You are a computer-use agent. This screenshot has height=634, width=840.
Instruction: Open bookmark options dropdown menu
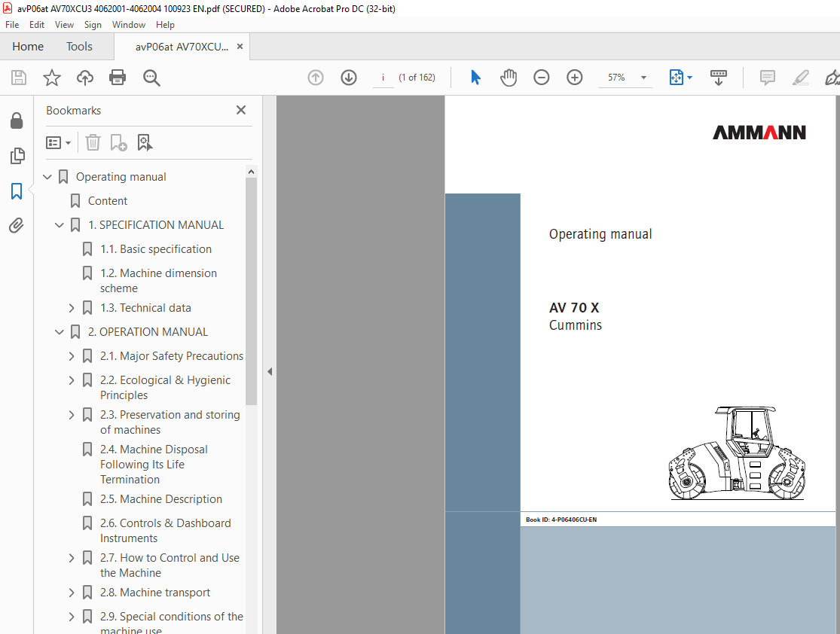click(x=59, y=143)
